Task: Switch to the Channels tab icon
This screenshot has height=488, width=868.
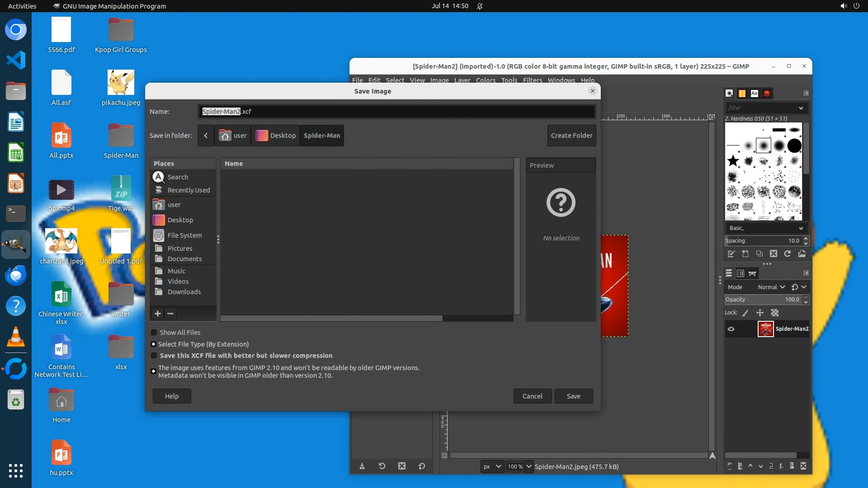Action: pyautogui.click(x=741, y=273)
